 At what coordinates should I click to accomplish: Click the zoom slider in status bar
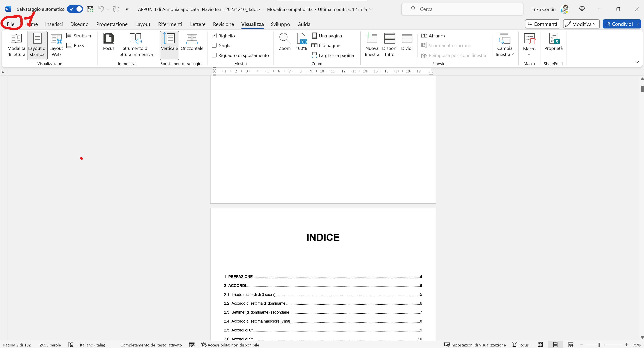pyautogui.click(x=599, y=345)
